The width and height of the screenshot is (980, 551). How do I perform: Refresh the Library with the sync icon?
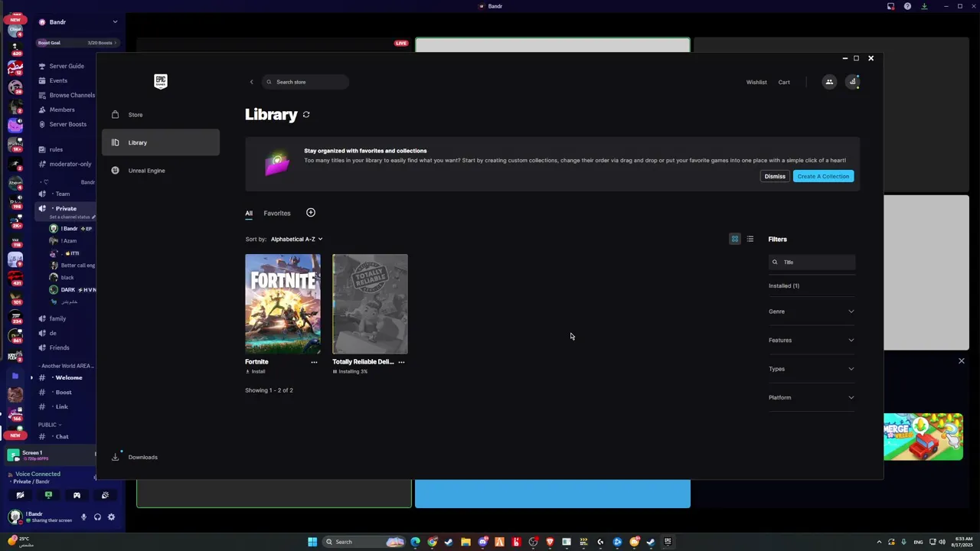[306, 114]
